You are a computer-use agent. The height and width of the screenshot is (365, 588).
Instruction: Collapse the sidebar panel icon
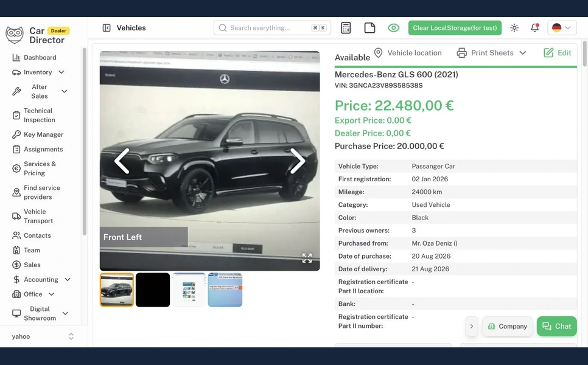click(x=107, y=28)
